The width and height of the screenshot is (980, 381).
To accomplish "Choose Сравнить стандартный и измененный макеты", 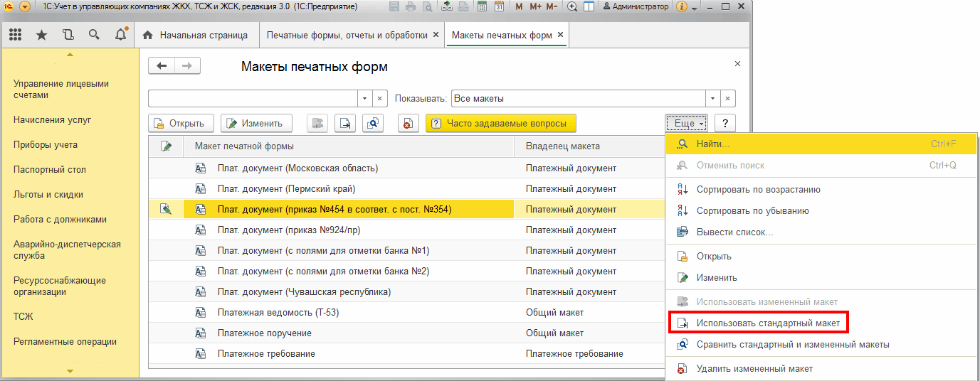I will coord(822,345).
